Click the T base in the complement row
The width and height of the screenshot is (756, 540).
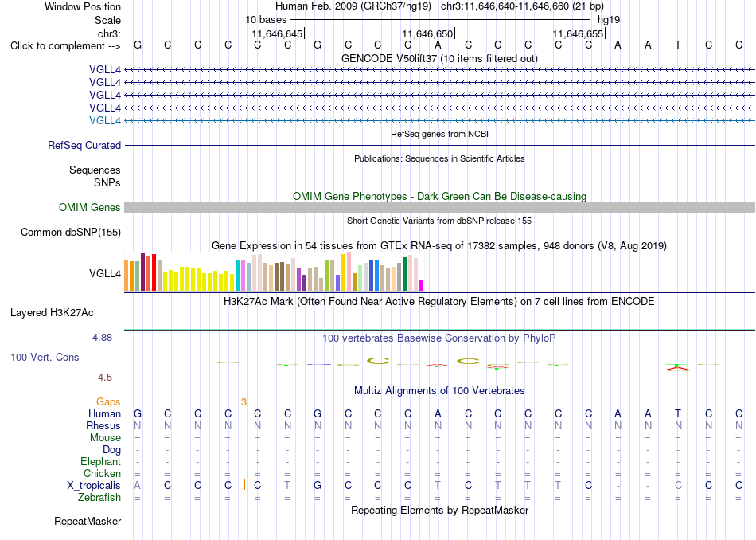point(678,45)
